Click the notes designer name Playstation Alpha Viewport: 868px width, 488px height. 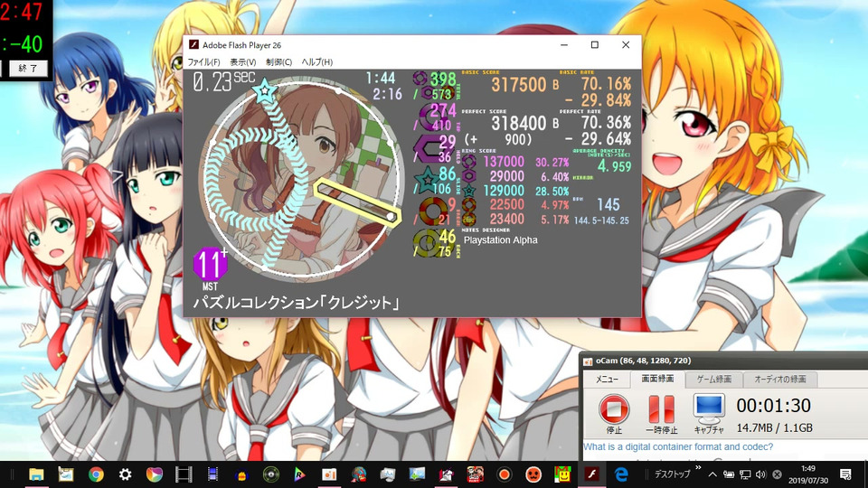(500, 240)
